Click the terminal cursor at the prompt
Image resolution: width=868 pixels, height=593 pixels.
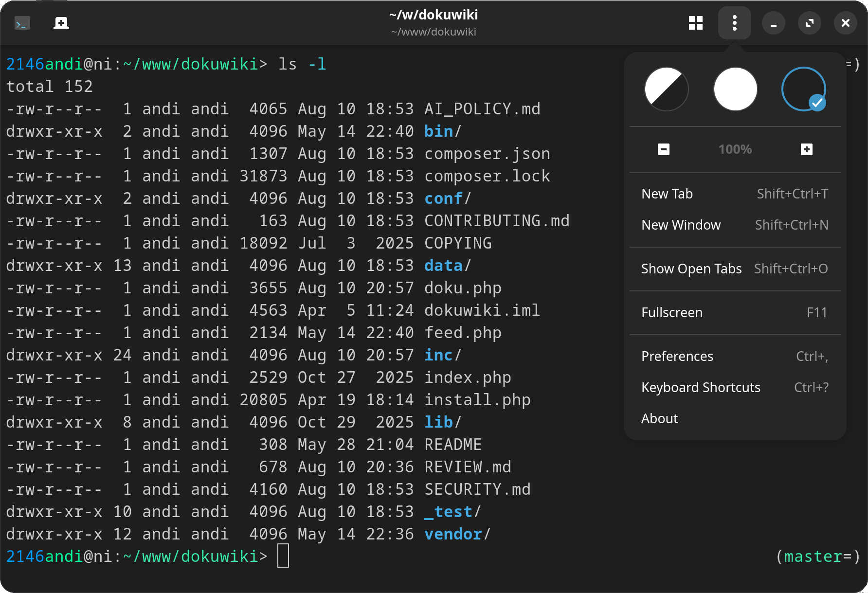click(283, 556)
